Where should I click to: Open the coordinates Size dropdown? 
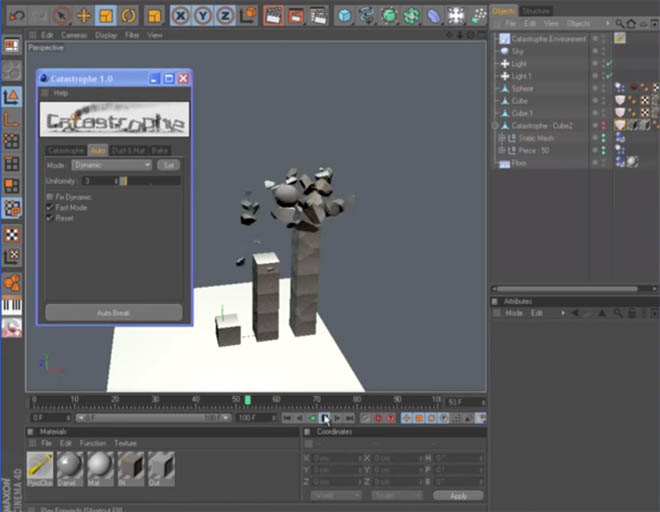click(396, 496)
